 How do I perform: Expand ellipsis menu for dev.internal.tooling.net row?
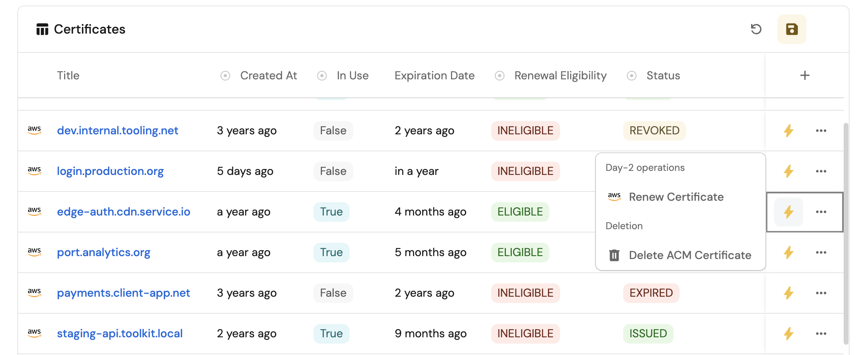pos(821,131)
